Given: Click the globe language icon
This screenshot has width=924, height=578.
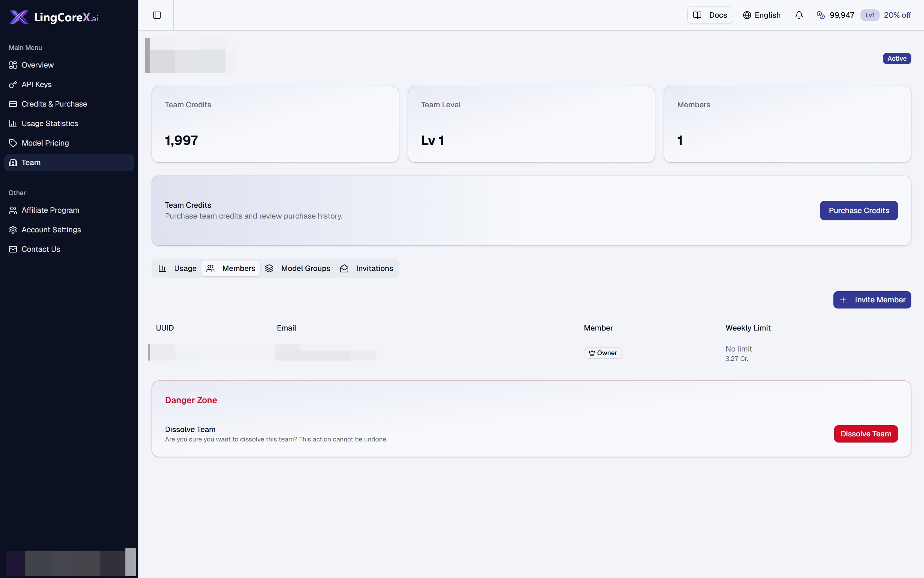Looking at the screenshot, I should 747,15.
